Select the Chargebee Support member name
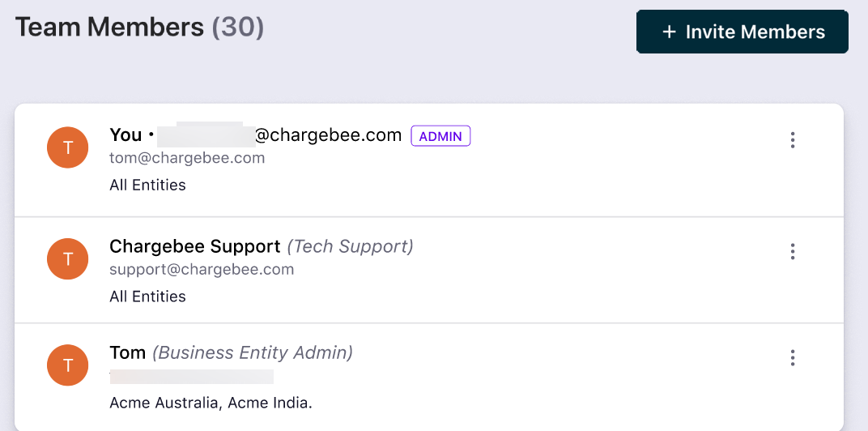Image resolution: width=868 pixels, height=431 pixels. coord(194,246)
